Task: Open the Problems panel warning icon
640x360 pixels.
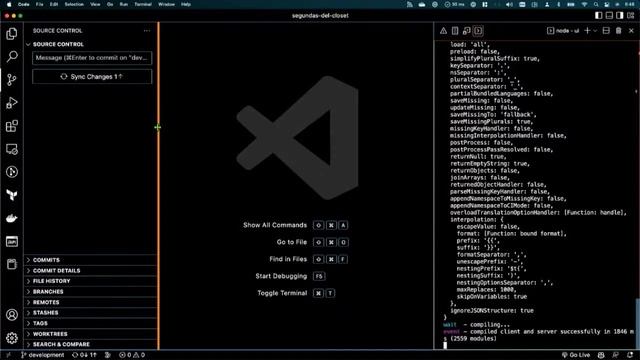Action: click(x=443, y=31)
